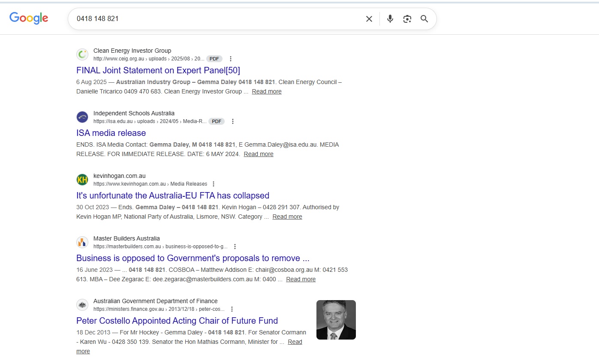This screenshot has height=364, width=599.
Task: Open 'FINAL Joint Statement on Expert Panel[50]' link
Action: pyautogui.click(x=158, y=70)
